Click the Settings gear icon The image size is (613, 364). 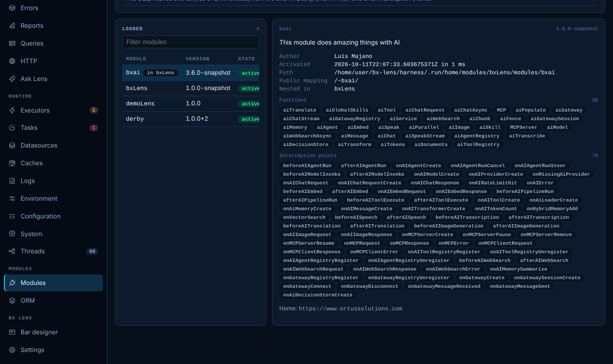pyautogui.click(x=12, y=350)
